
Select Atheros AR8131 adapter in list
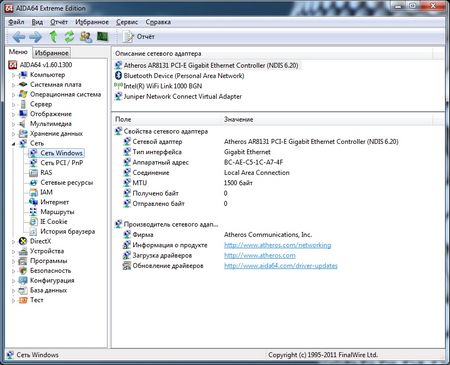[x=207, y=65]
